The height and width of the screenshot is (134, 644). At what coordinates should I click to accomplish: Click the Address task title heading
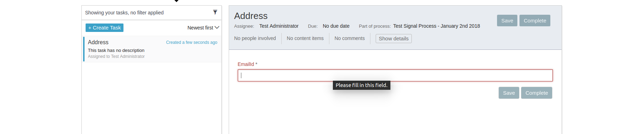click(251, 16)
